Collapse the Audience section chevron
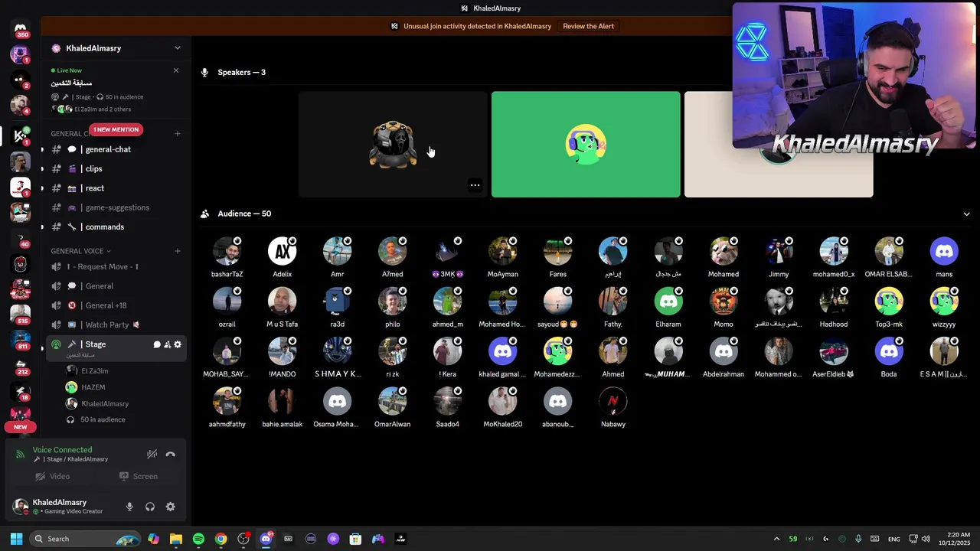 click(966, 214)
